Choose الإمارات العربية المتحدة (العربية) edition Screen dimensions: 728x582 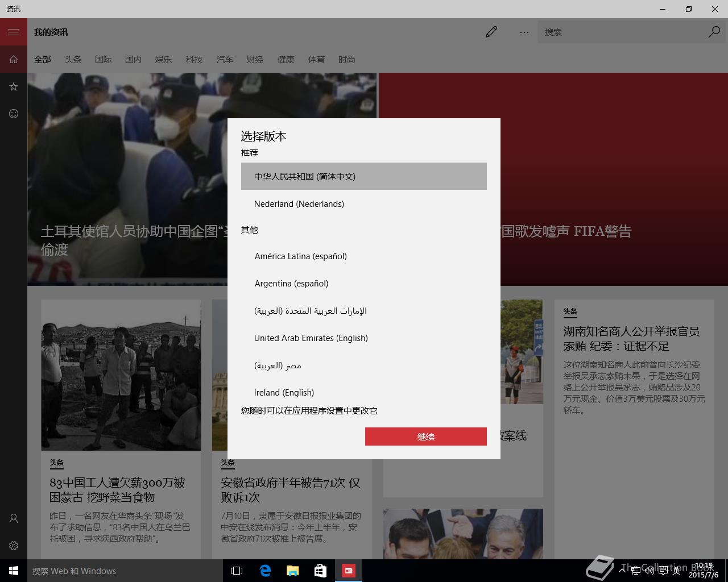pos(364,310)
